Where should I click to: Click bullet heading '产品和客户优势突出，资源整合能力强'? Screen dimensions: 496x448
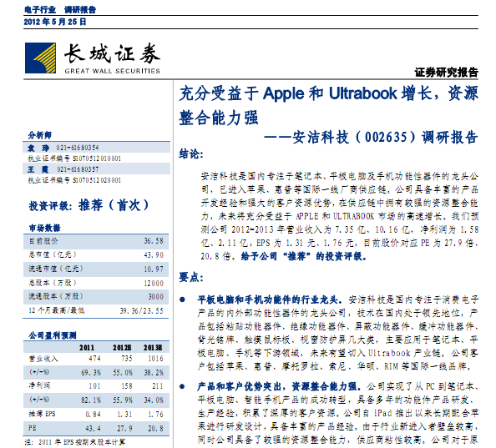279,386
